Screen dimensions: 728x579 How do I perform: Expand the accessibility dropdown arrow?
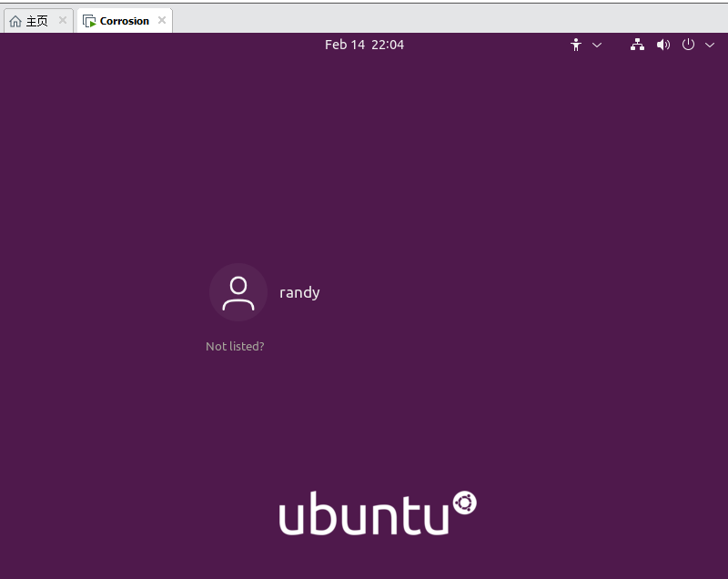click(597, 45)
